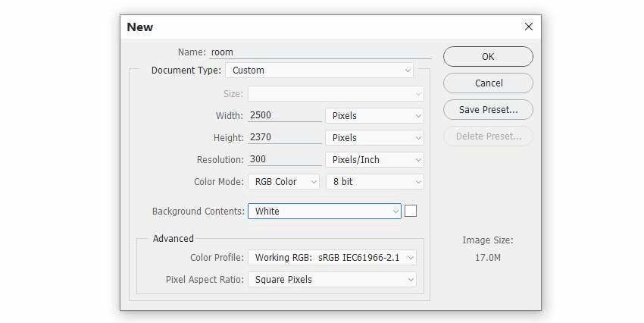Viewport: 644px width, 323px height.
Task: Click the Width value field
Action: point(284,116)
